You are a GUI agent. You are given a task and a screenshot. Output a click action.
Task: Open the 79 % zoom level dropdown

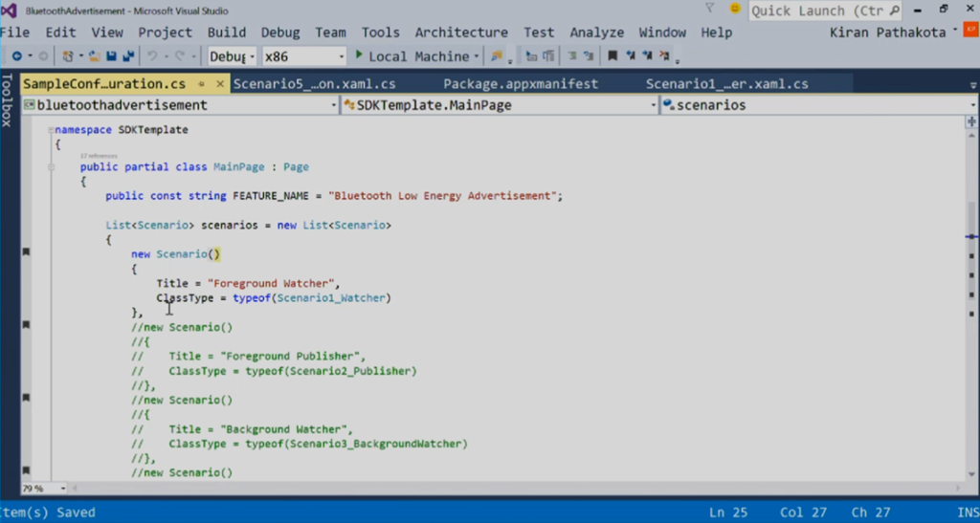(63, 488)
